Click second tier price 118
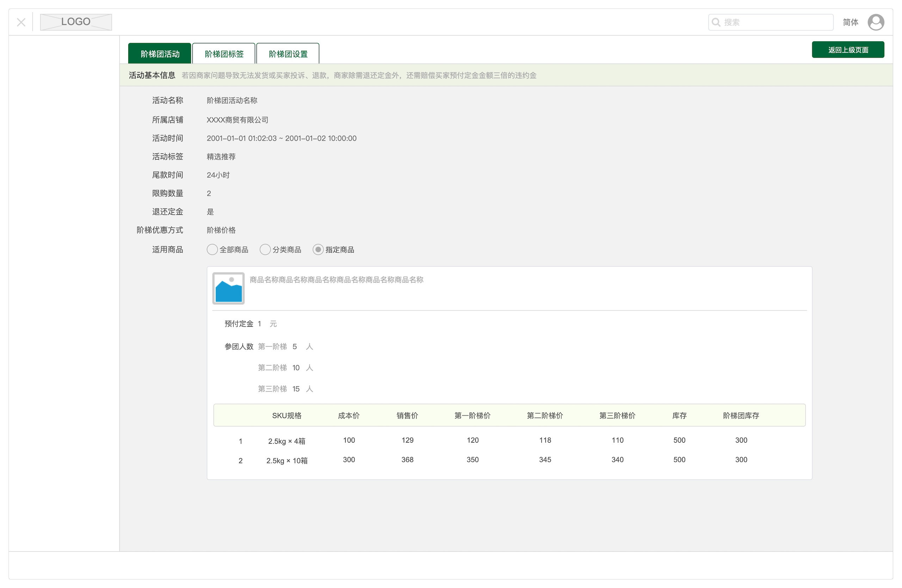This screenshot has height=588, width=902. click(545, 440)
